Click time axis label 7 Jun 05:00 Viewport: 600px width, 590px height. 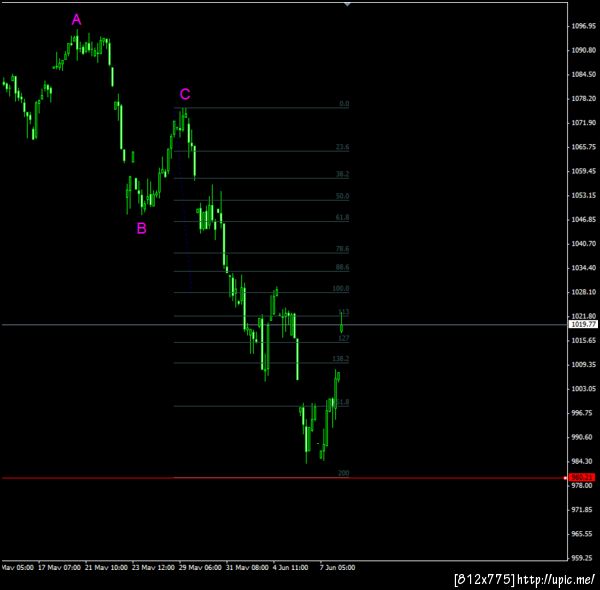pos(337,567)
